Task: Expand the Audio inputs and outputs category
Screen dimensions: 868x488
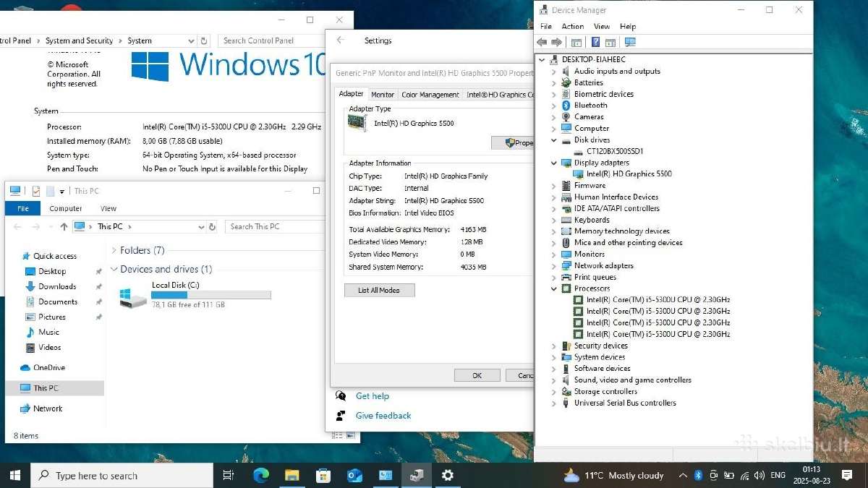Action: click(x=554, y=72)
